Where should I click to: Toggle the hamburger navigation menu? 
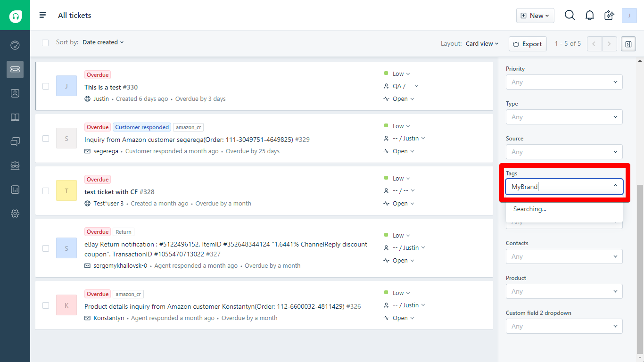pyautogui.click(x=43, y=15)
